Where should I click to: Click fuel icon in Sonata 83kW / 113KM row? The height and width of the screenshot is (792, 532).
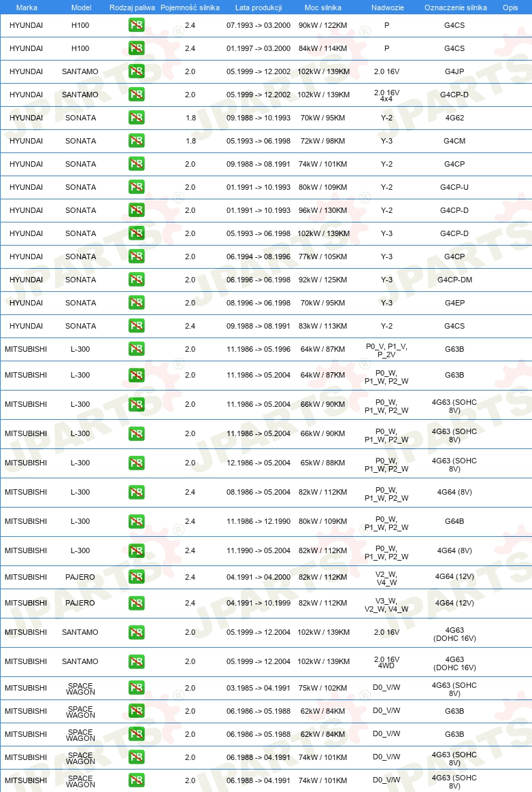[x=137, y=326]
